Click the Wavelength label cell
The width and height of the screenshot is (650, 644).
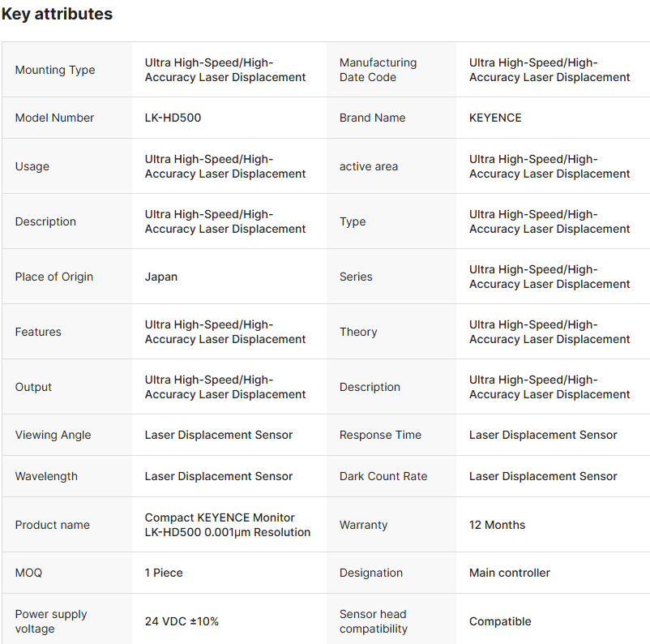point(48,476)
